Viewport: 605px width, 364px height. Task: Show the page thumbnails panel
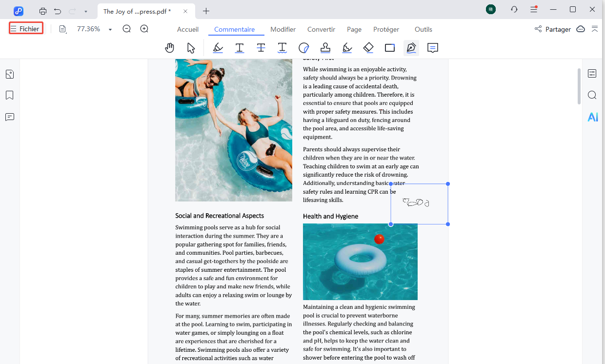point(9,74)
